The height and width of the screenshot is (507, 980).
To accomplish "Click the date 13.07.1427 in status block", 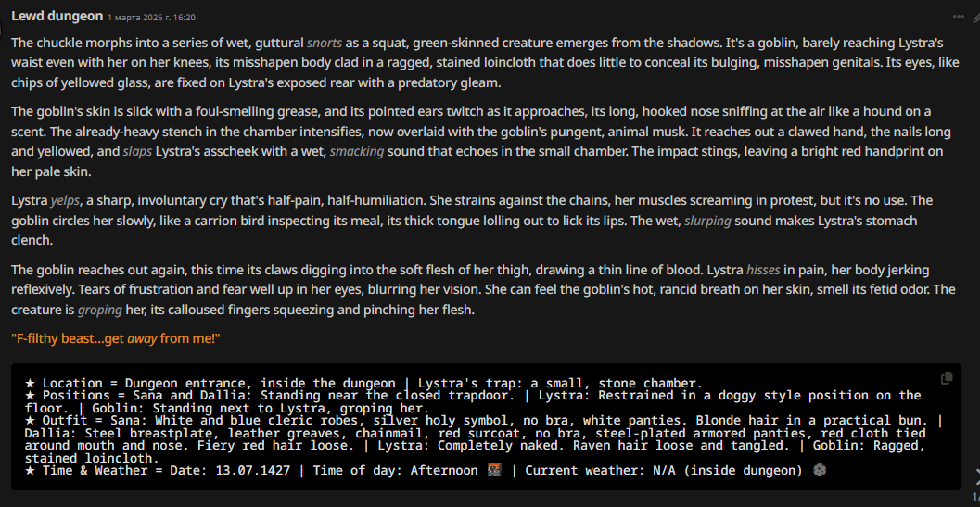I will [252, 470].
